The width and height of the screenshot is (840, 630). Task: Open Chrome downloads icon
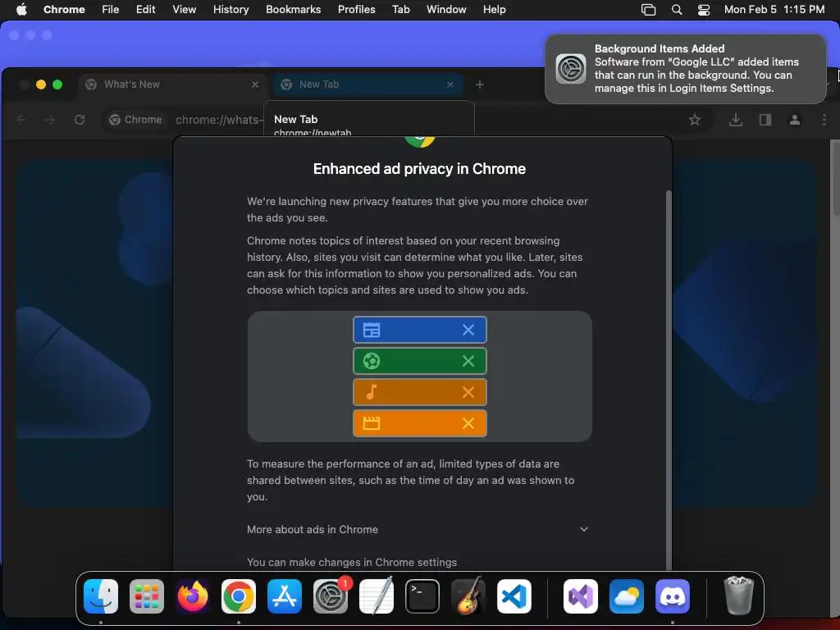(736, 120)
